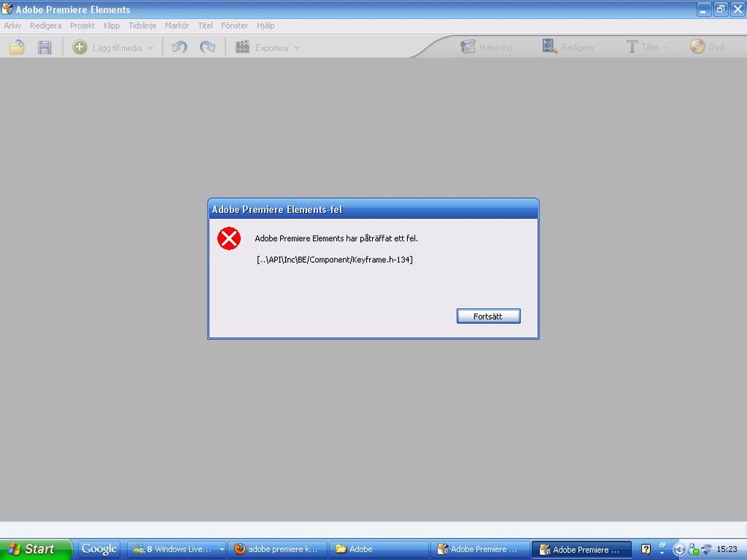Expand the Lägg till media dropdown arrow
Image resolution: width=747 pixels, height=560 pixels.
pyautogui.click(x=150, y=48)
